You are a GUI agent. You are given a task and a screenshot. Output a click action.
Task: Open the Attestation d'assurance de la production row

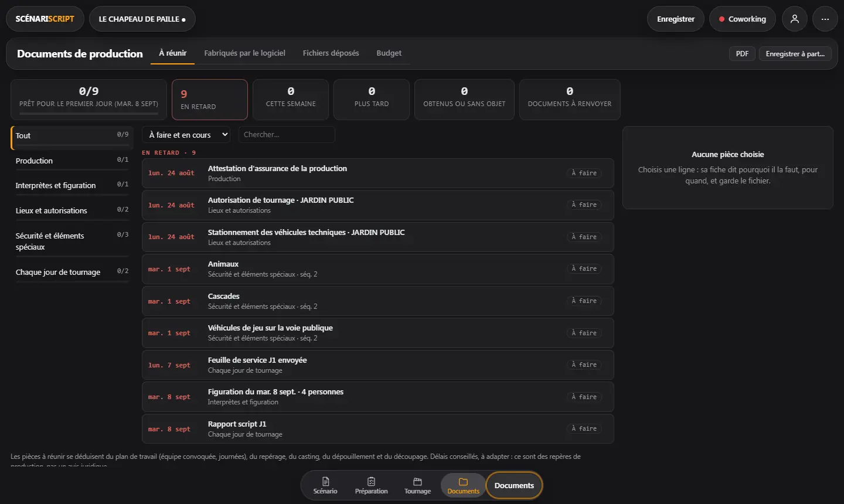(x=378, y=173)
